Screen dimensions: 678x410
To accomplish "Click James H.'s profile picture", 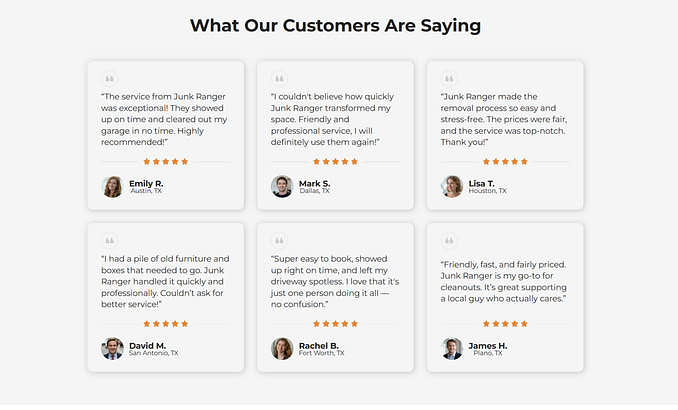I will pos(452,349).
